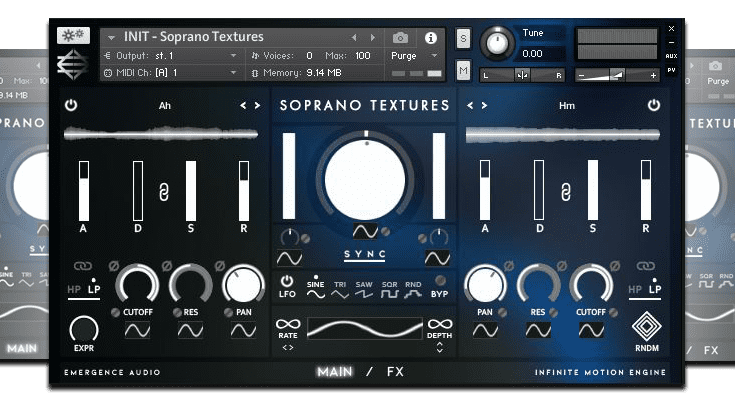Toggle the Hm layer power button
This screenshot has height=400, width=735.
click(x=653, y=105)
